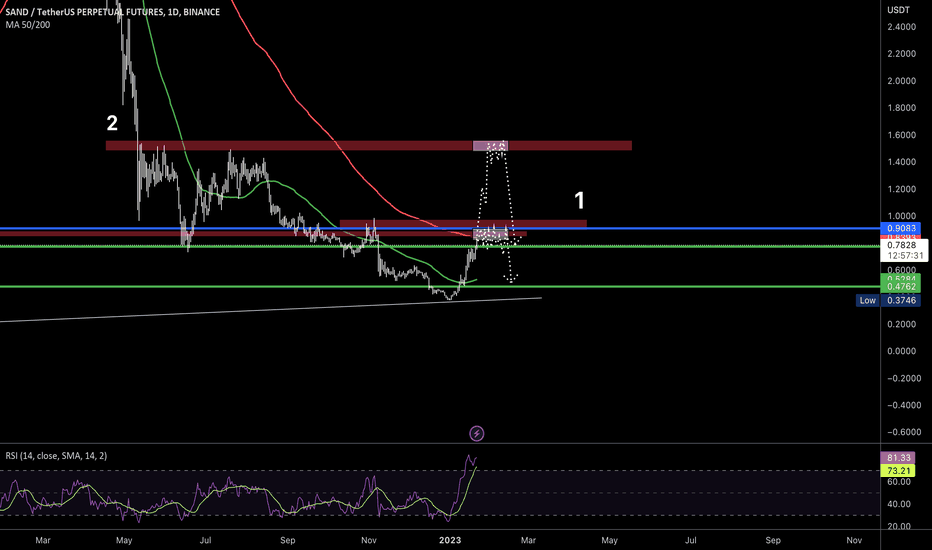
Task: Click the 2.0000 price axis label
Action: [901, 81]
